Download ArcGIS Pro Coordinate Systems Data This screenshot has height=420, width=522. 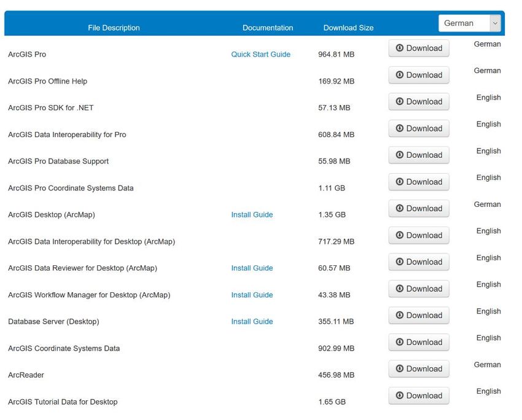pyautogui.click(x=419, y=182)
